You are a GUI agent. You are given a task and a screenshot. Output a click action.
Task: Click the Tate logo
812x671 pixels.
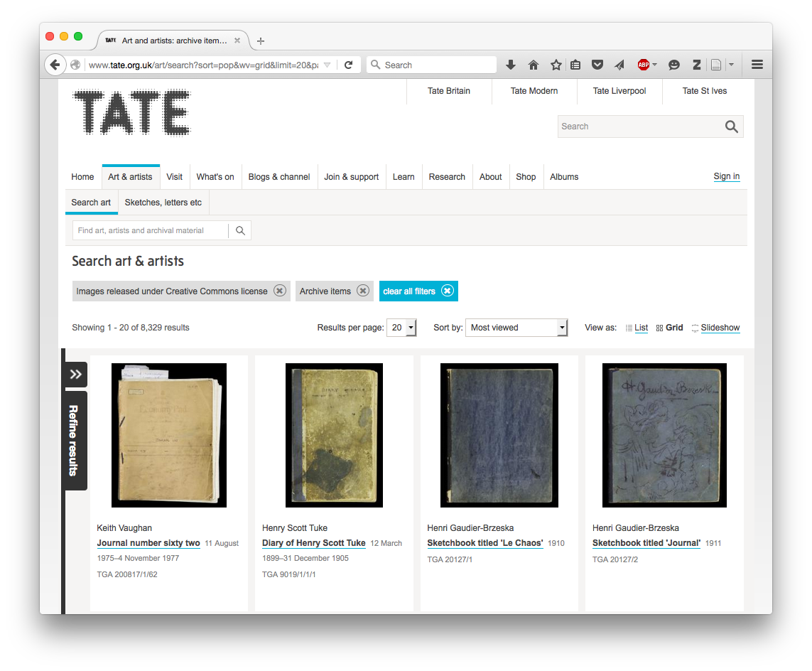coord(132,112)
